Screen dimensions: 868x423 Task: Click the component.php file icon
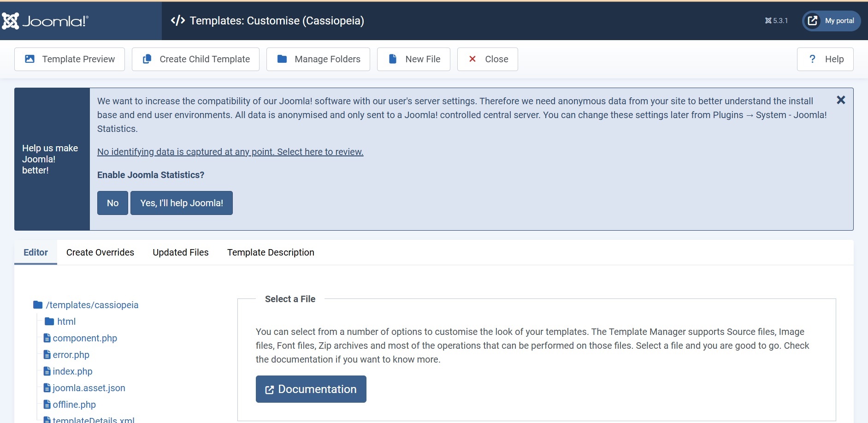47,338
